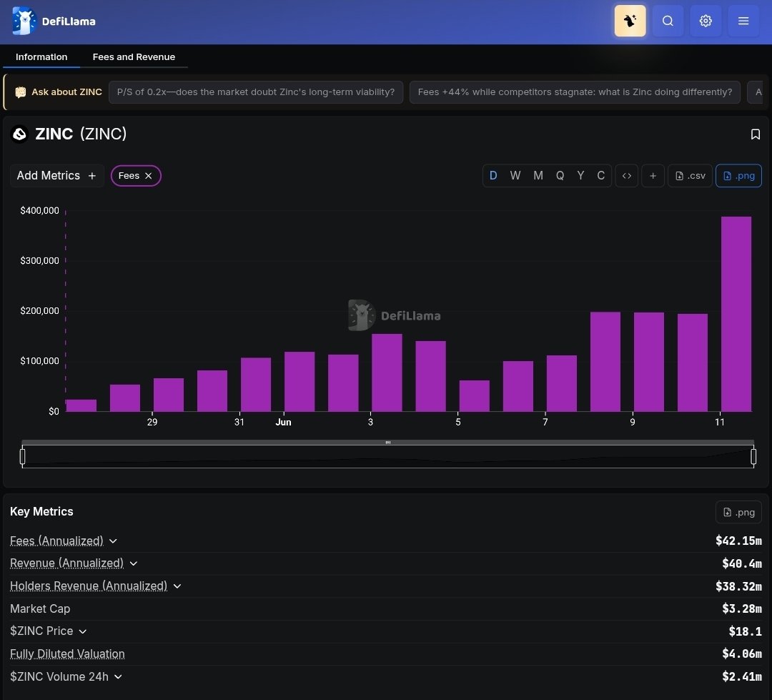772x700 pixels.
Task: Open the search magnifier icon
Action: (x=668, y=21)
